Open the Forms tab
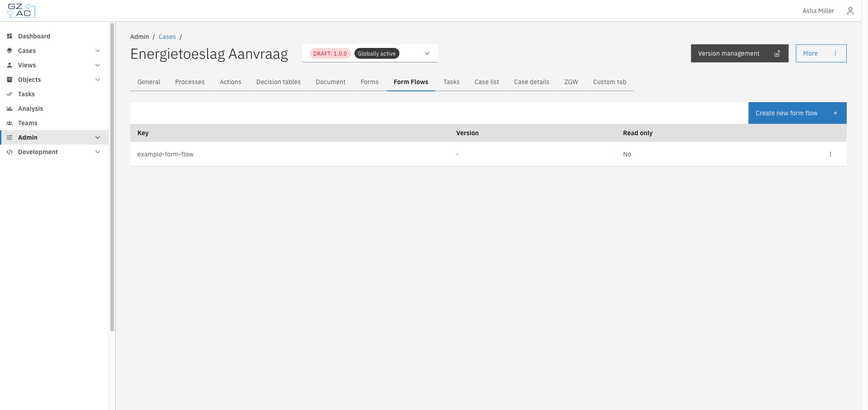 pos(369,82)
